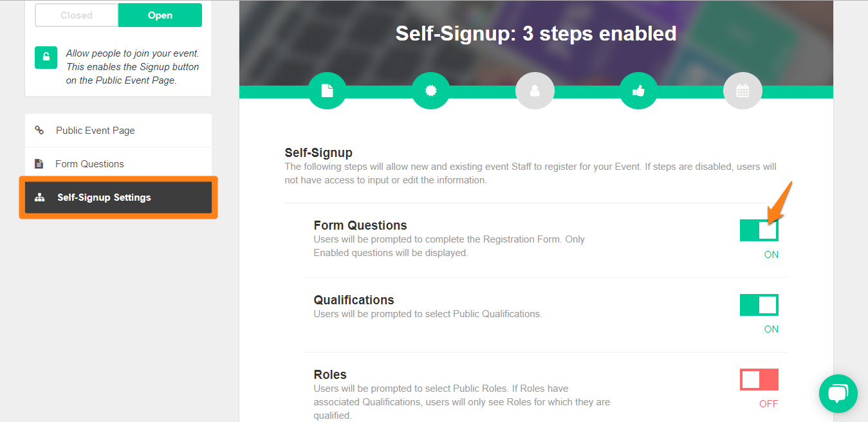Click the link icon beside Public Event Page
868x422 pixels.
point(39,131)
